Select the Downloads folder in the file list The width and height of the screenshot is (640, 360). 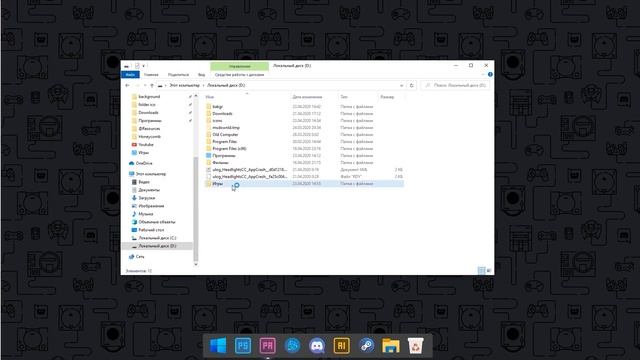222,114
